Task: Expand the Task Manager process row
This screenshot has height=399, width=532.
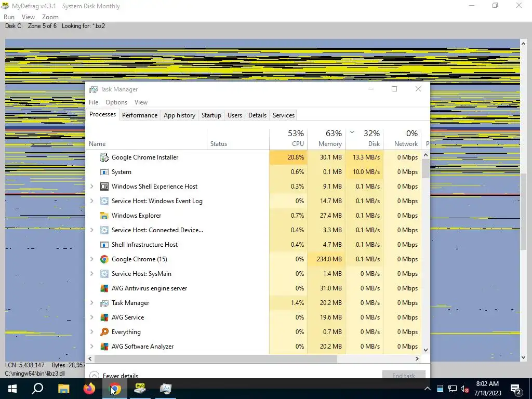Action: (91, 303)
